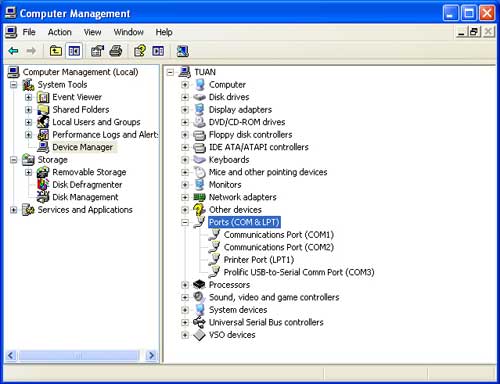Click the Disk drives icon

tap(199, 97)
